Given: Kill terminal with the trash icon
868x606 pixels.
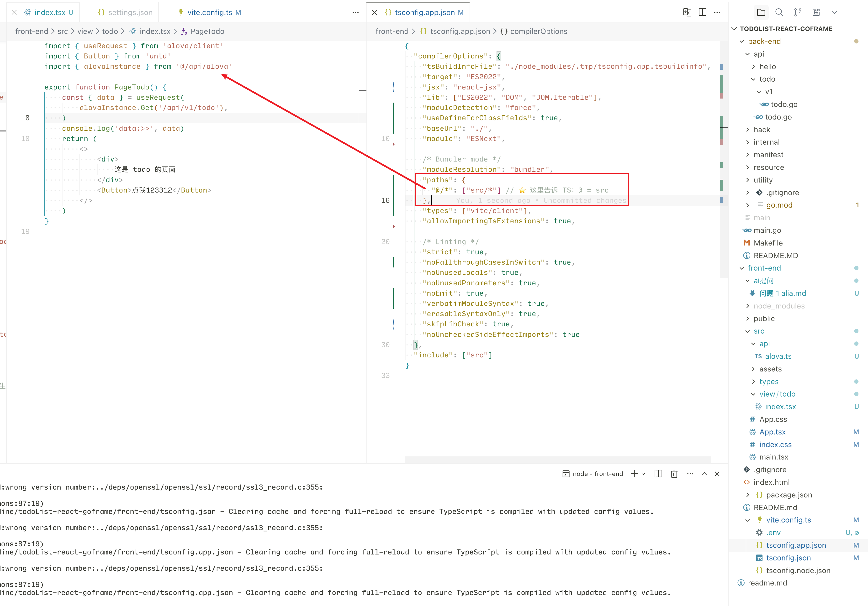Looking at the screenshot, I should pos(674,474).
